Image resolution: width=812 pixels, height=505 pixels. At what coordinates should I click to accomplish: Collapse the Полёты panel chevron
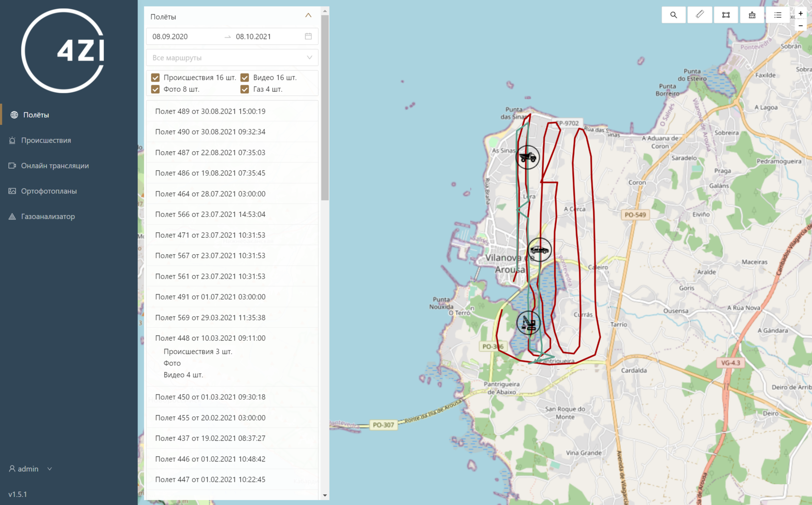[308, 16]
